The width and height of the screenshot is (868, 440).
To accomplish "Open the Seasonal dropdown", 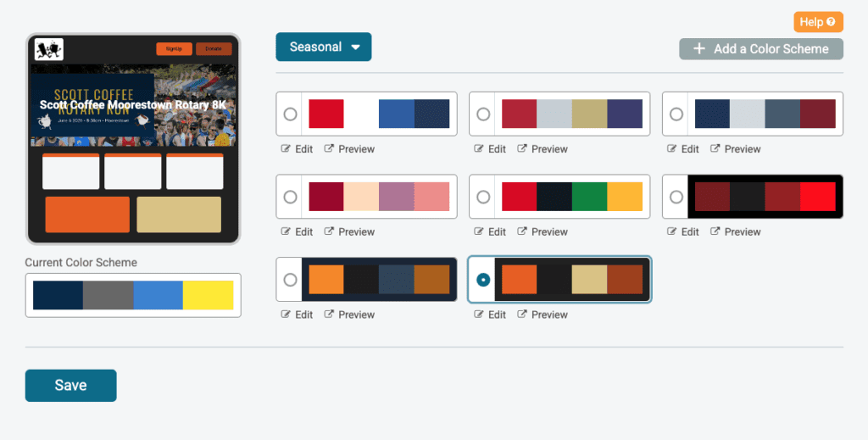I will click(x=323, y=47).
